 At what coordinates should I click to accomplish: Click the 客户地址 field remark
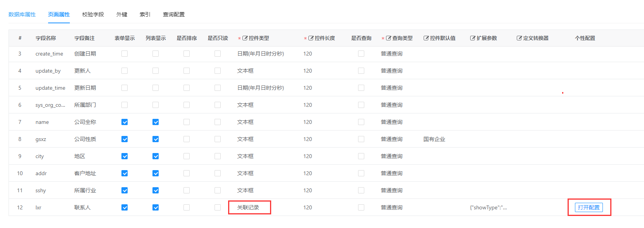click(85, 173)
